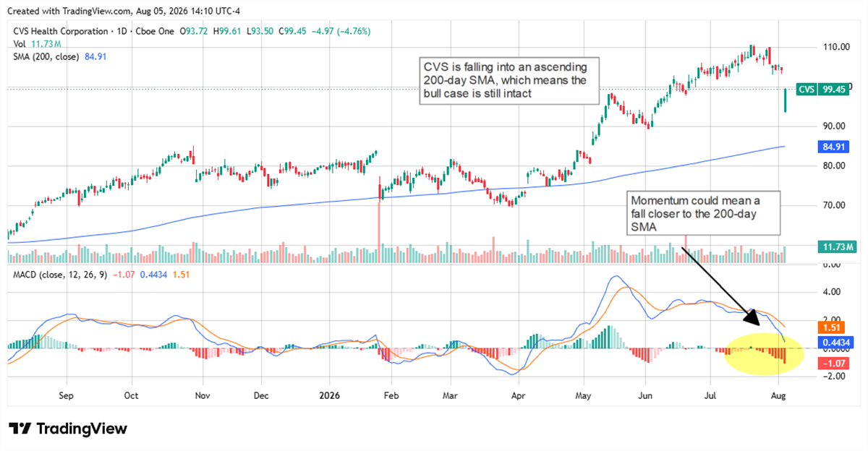
Task: Click 'Sep' on the time axis
Action: [x=67, y=396]
